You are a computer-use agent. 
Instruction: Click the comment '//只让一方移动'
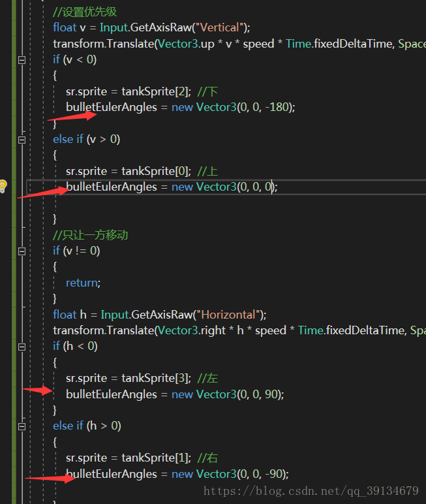point(90,235)
